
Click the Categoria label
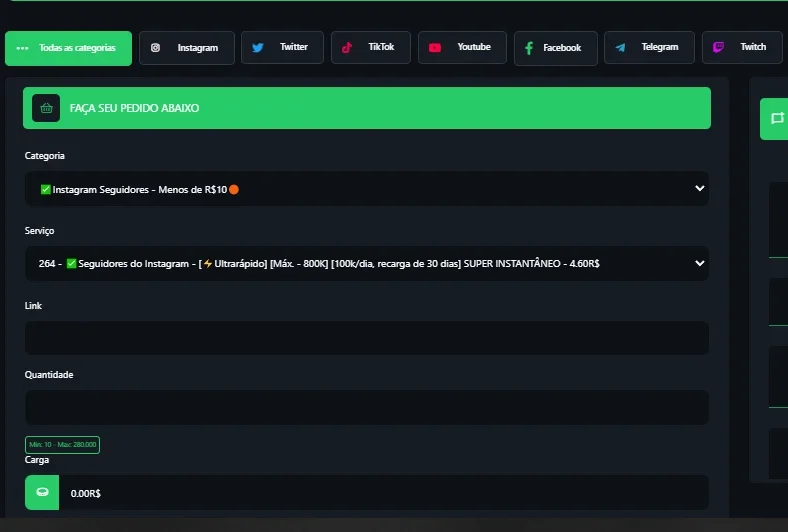click(x=45, y=156)
